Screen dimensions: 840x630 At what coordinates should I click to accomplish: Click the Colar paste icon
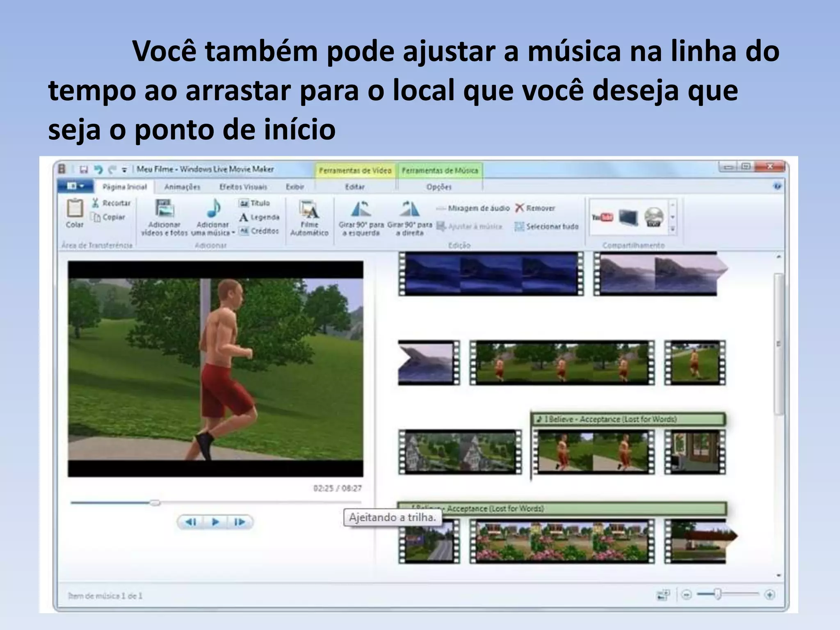point(75,209)
